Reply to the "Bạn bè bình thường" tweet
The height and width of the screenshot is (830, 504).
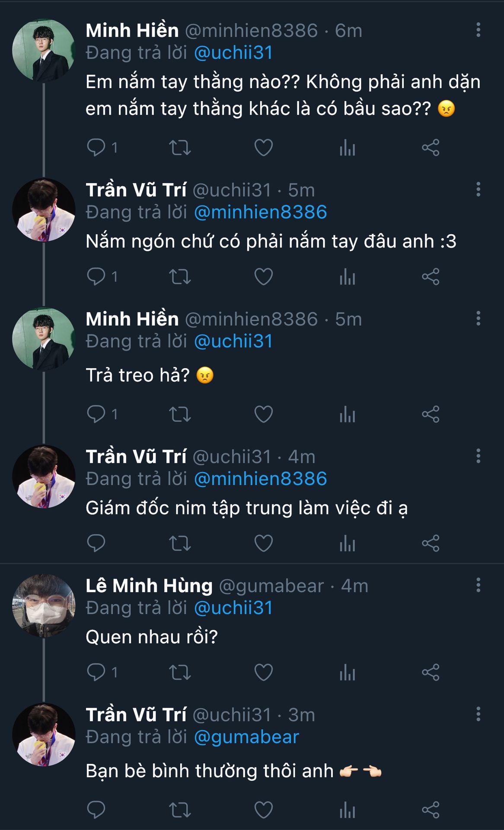[96, 810]
